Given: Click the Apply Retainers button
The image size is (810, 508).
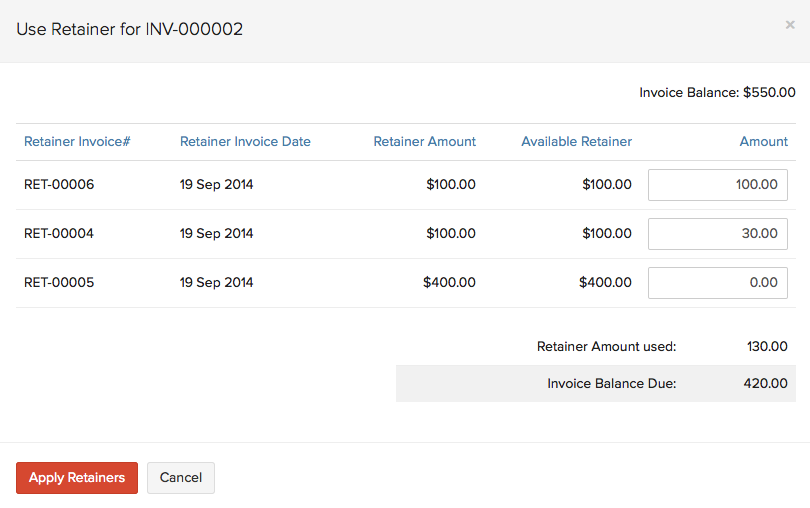Looking at the screenshot, I should tap(77, 478).
